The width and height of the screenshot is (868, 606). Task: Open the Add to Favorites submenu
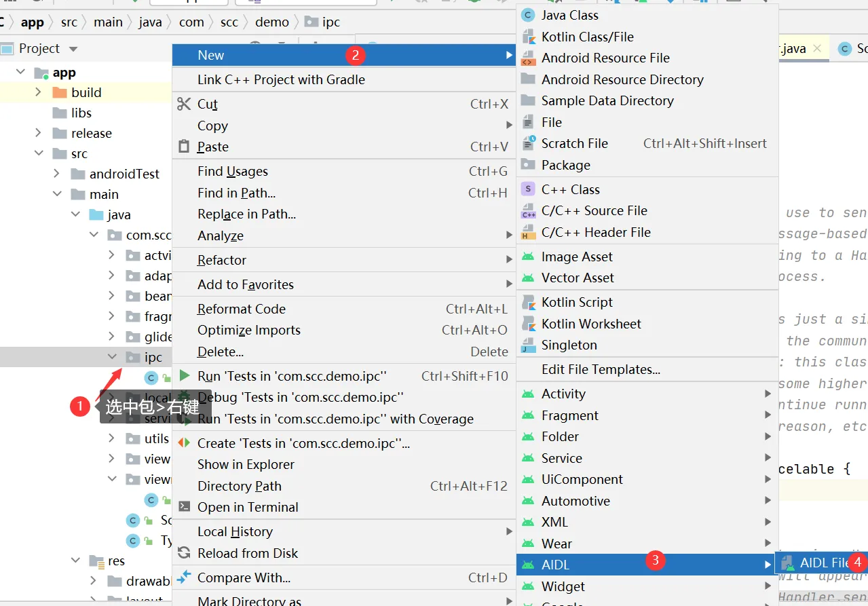tap(344, 285)
